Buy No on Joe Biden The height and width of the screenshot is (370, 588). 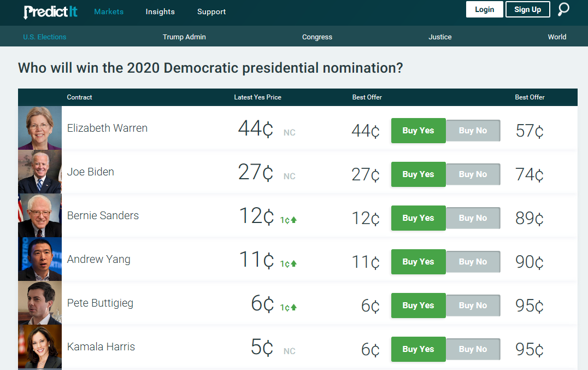473,174
